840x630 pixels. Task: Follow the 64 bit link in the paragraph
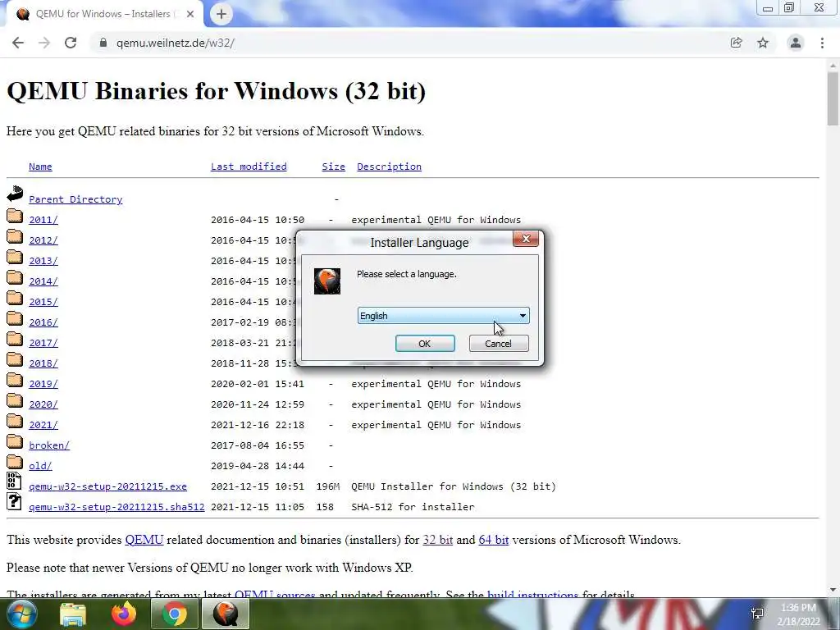(x=493, y=540)
